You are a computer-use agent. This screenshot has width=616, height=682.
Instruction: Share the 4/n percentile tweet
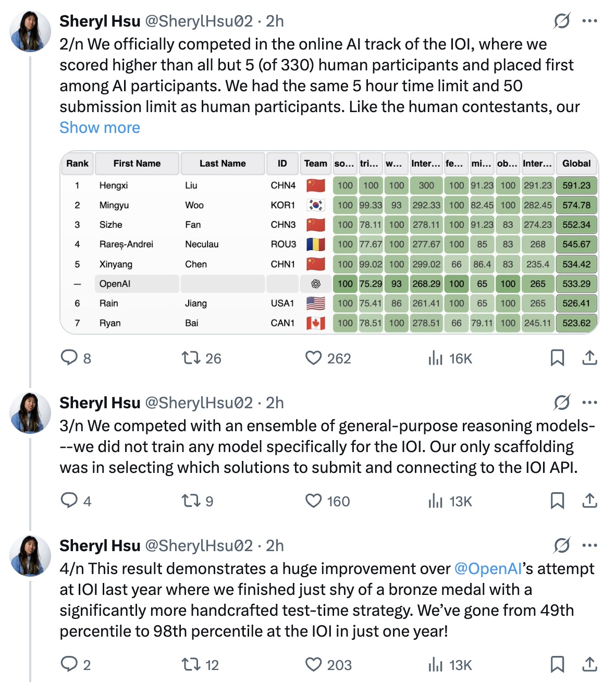589,664
